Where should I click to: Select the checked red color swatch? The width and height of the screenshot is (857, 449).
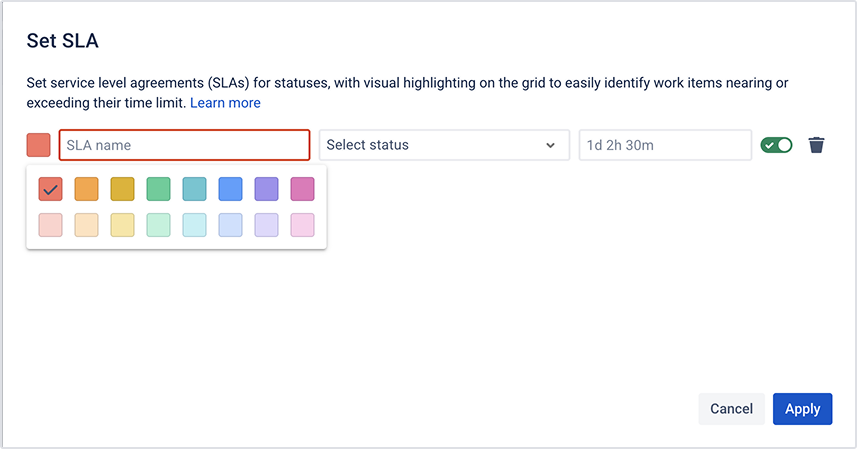coord(51,189)
